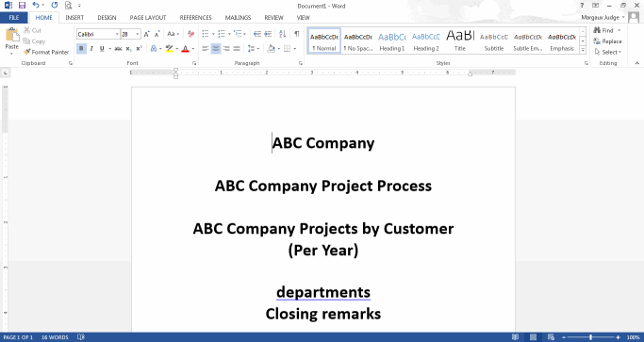Clear all formatting with the eraser icon
Viewport: 644px width, 342px height.
[191, 34]
